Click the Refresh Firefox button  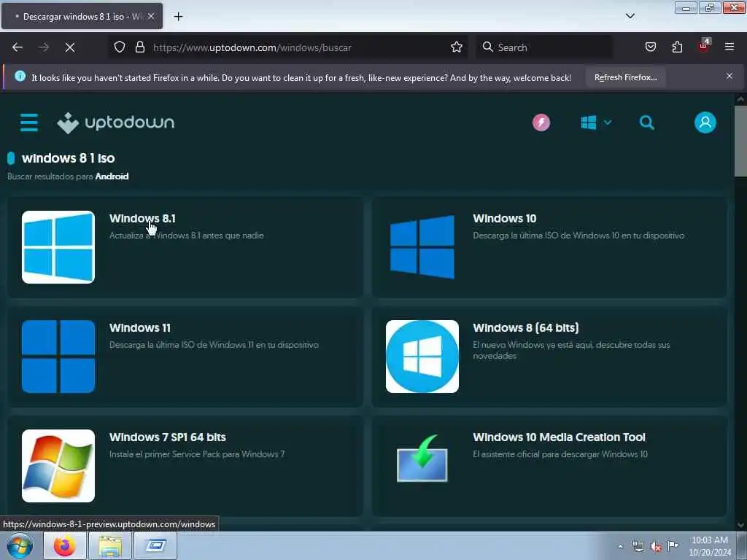pos(625,77)
